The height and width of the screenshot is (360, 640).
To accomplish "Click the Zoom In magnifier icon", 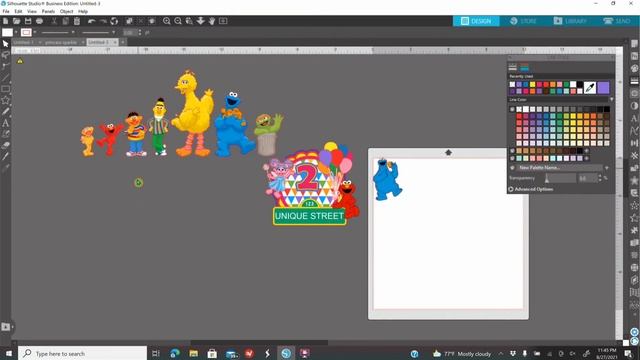I will click(x=167, y=21).
